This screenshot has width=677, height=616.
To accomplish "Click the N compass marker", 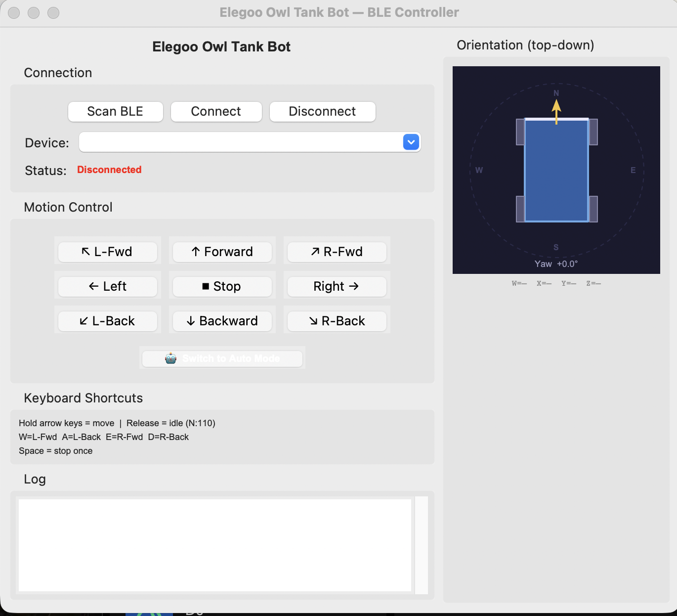I will pyautogui.click(x=556, y=93).
